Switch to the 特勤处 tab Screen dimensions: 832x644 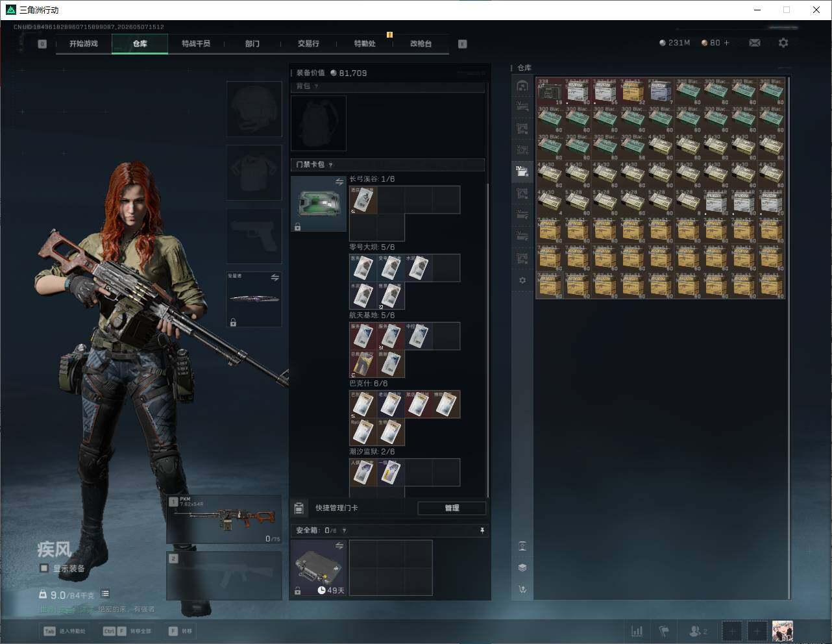pyautogui.click(x=365, y=43)
